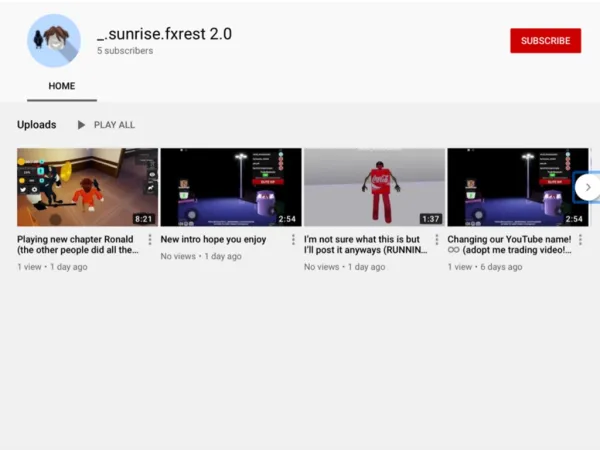
Task: Open three-dot menu for New intro video
Action: point(293,240)
